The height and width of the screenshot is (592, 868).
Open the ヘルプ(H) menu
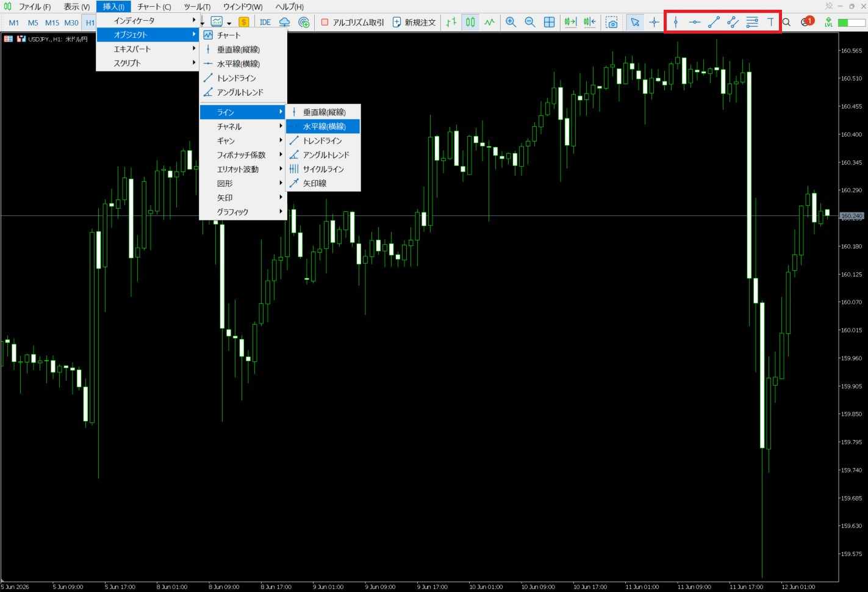pos(290,7)
